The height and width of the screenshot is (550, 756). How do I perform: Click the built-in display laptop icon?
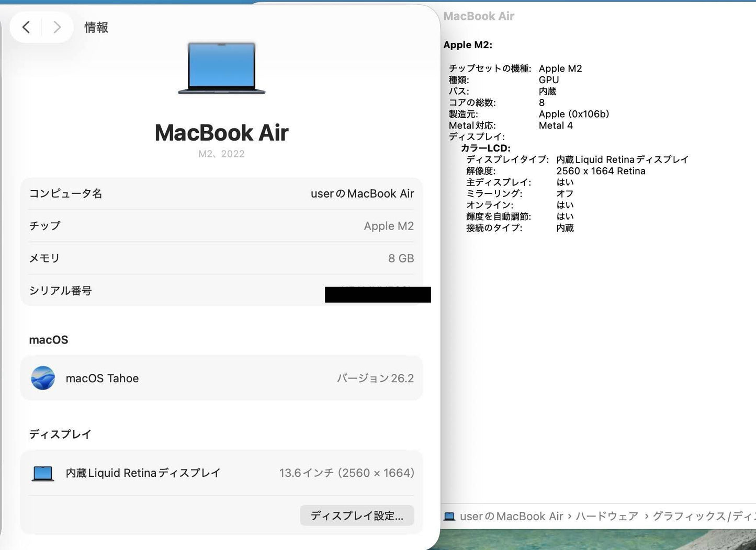pos(43,474)
